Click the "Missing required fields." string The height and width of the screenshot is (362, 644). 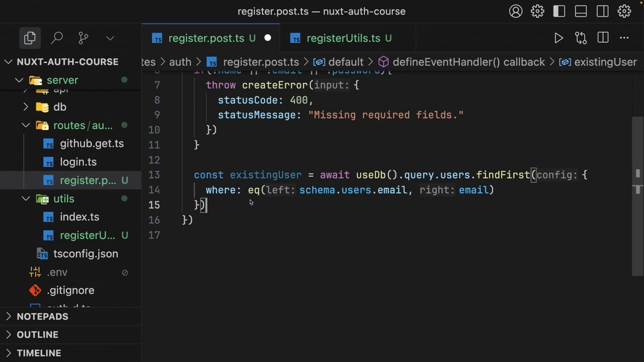coord(386,115)
